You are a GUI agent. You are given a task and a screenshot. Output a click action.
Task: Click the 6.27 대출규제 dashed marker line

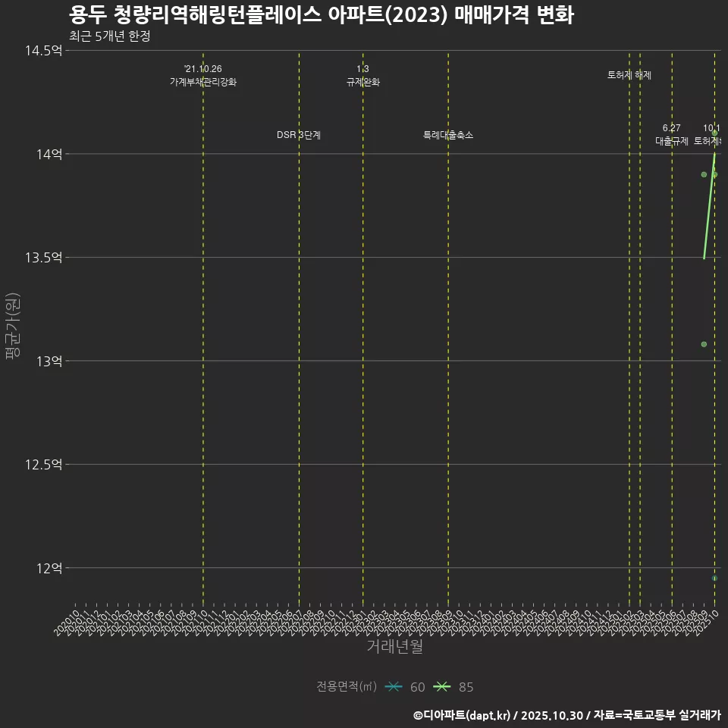670,303
